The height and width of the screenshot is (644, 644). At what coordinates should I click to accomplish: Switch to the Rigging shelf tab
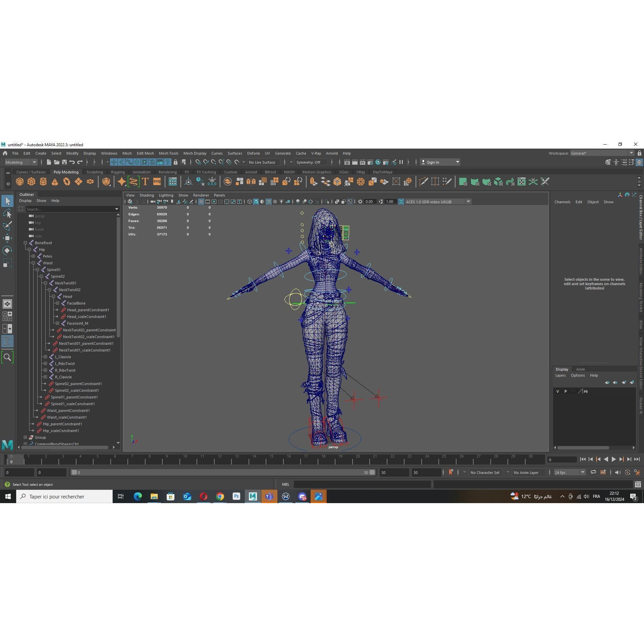click(118, 172)
